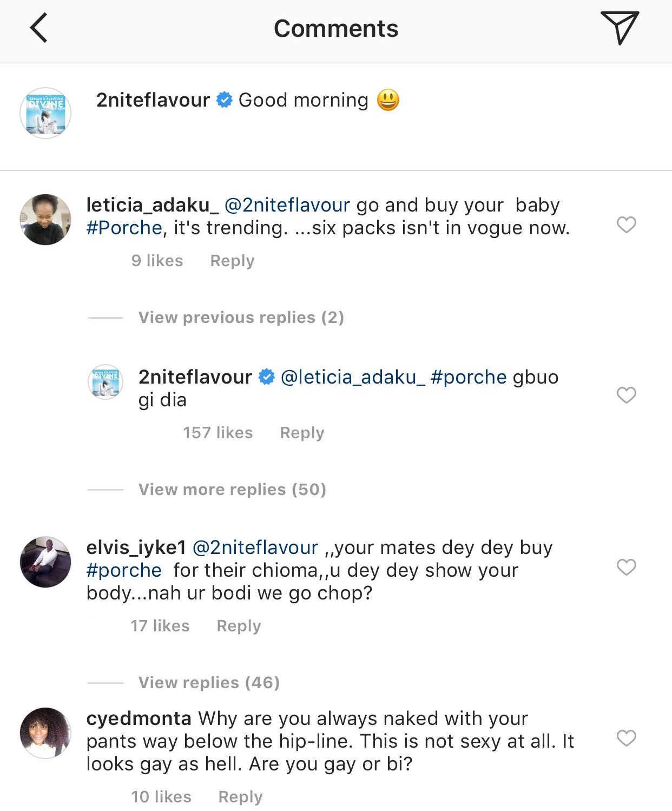Open the @leticia_adaku_ mention in 2niteflavour's reply
672x811 pixels.
point(353,377)
